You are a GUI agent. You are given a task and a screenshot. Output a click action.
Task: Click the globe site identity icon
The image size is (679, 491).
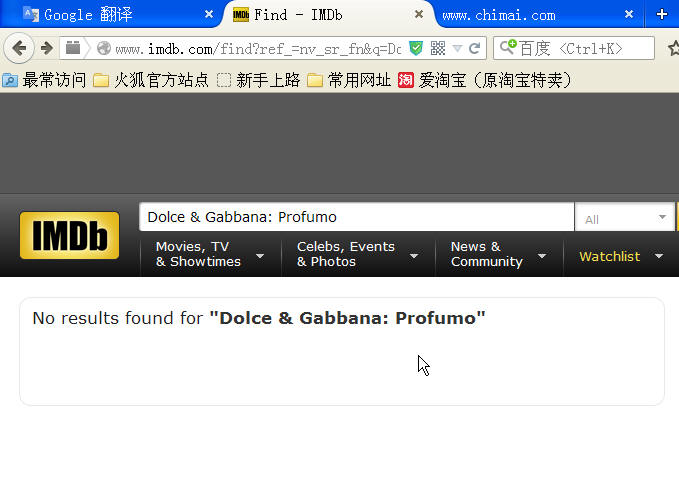point(104,48)
